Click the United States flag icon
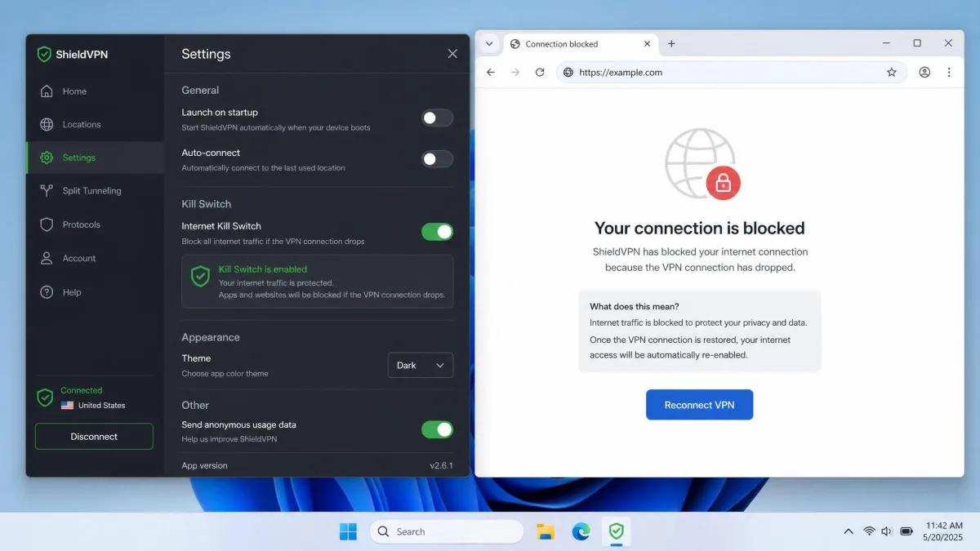980x551 pixels. click(67, 405)
